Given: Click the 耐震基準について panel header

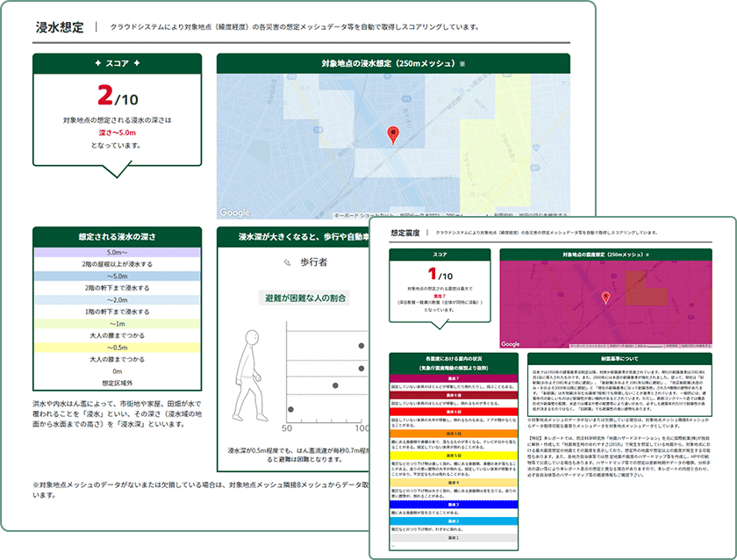Looking at the screenshot, I should pyautogui.click(x=619, y=359).
